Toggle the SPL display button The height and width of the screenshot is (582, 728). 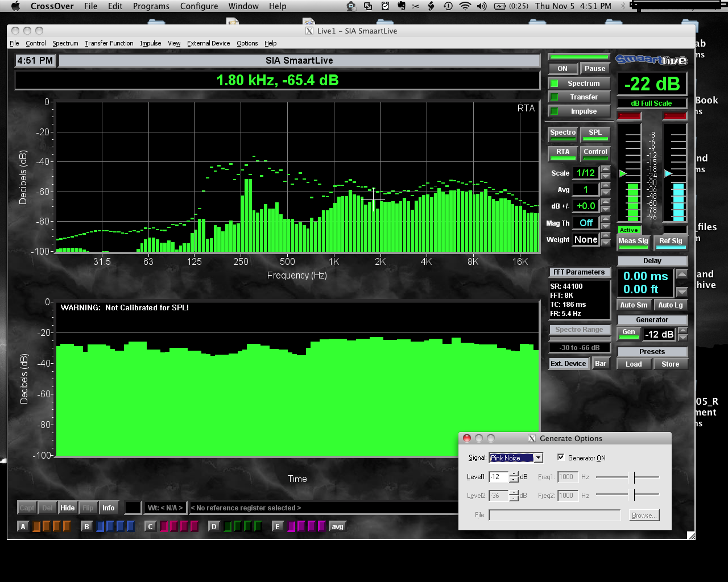click(595, 134)
